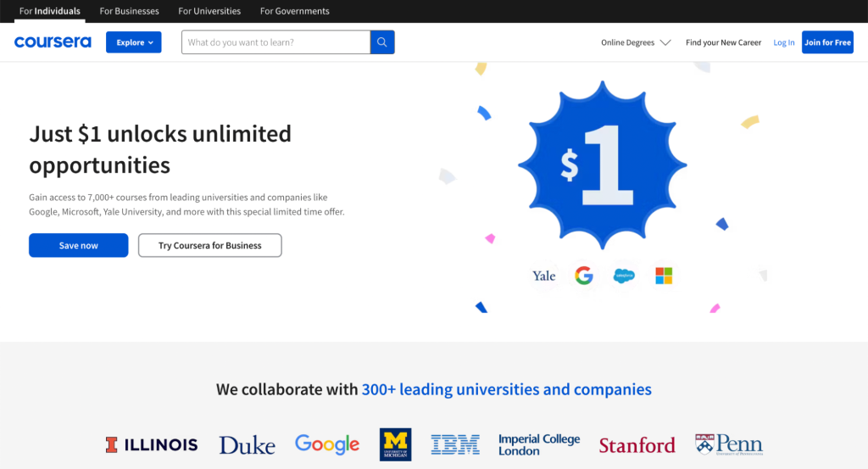Viewport: 868px width, 469px height.
Task: Focus the 'What do you want to learn?' search field
Action: pyautogui.click(x=275, y=42)
